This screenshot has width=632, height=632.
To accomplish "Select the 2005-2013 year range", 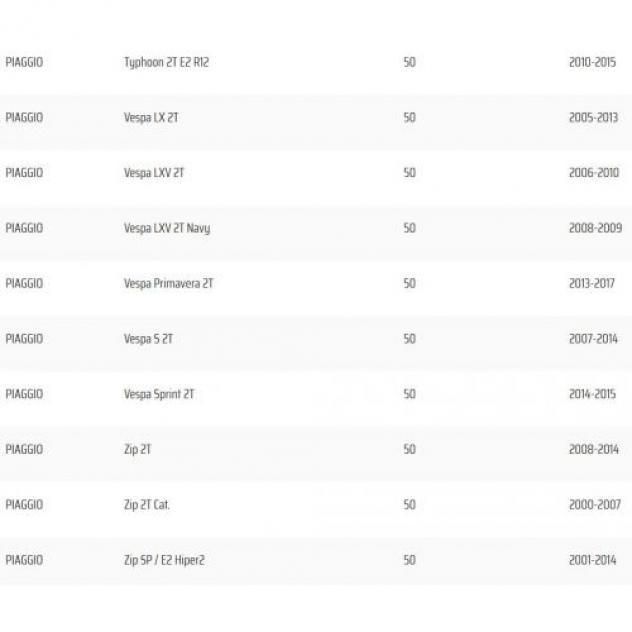I will click(593, 117).
